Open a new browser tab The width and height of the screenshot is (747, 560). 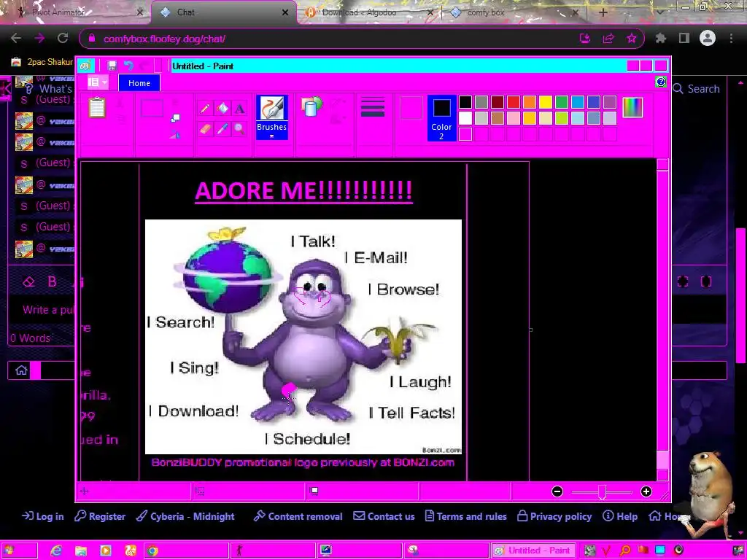[603, 12]
